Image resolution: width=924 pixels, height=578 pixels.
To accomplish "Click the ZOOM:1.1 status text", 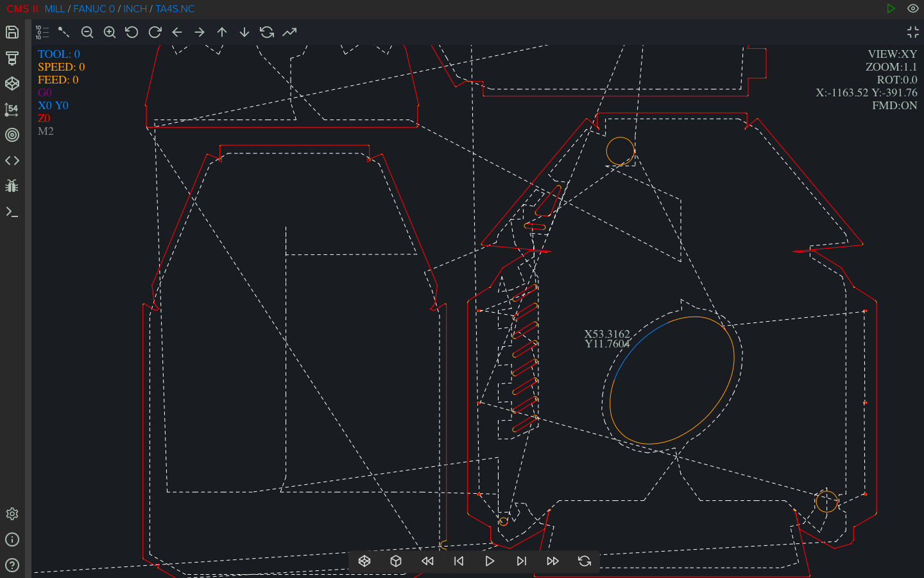I will click(891, 67).
